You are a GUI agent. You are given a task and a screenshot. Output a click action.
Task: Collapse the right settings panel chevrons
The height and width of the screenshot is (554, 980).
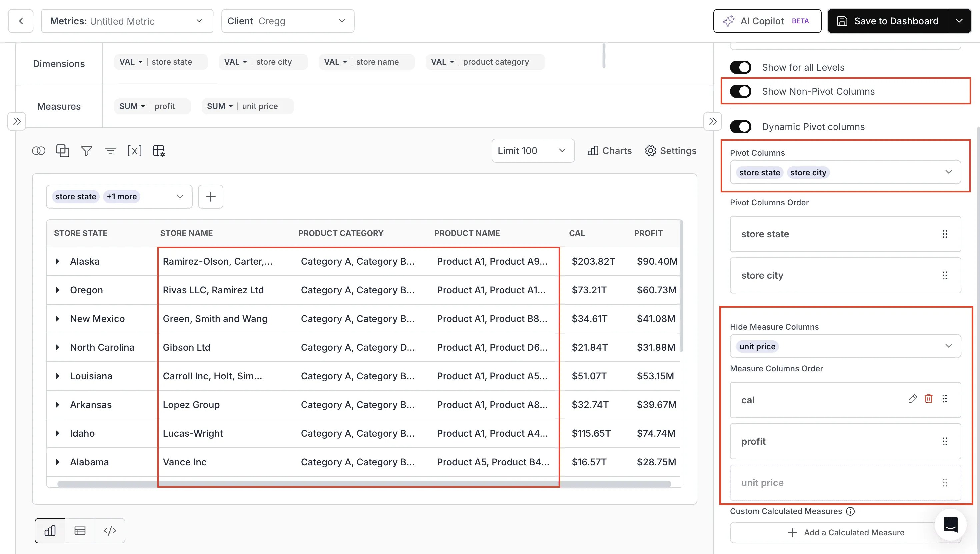point(713,121)
